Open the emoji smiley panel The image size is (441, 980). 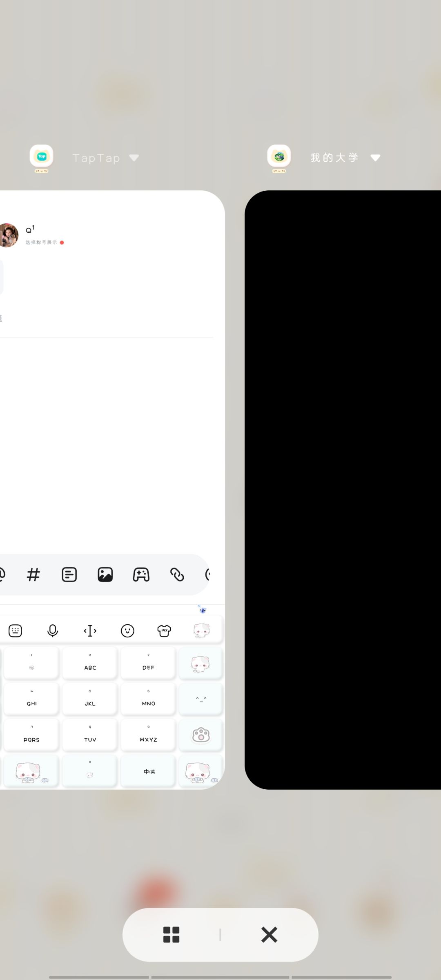(127, 631)
